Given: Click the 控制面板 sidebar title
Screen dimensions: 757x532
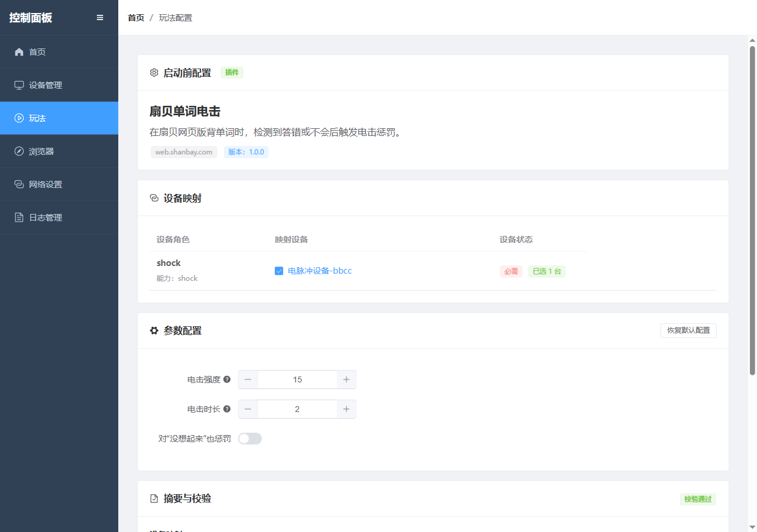Looking at the screenshot, I should pyautogui.click(x=31, y=18).
